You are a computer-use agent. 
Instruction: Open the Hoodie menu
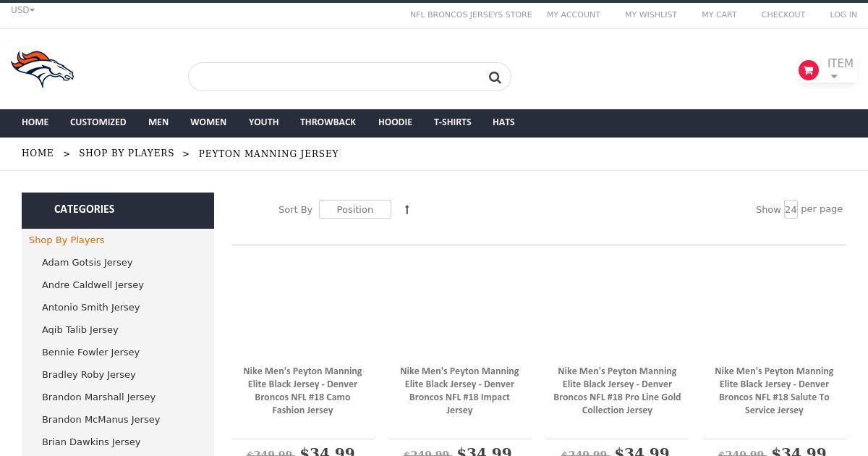click(395, 122)
